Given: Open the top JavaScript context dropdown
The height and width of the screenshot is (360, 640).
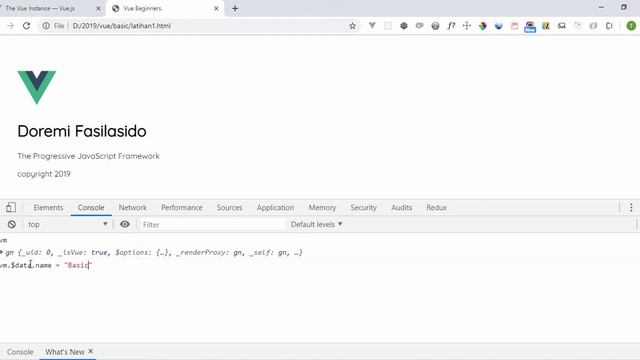Looking at the screenshot, I should 67,224.
